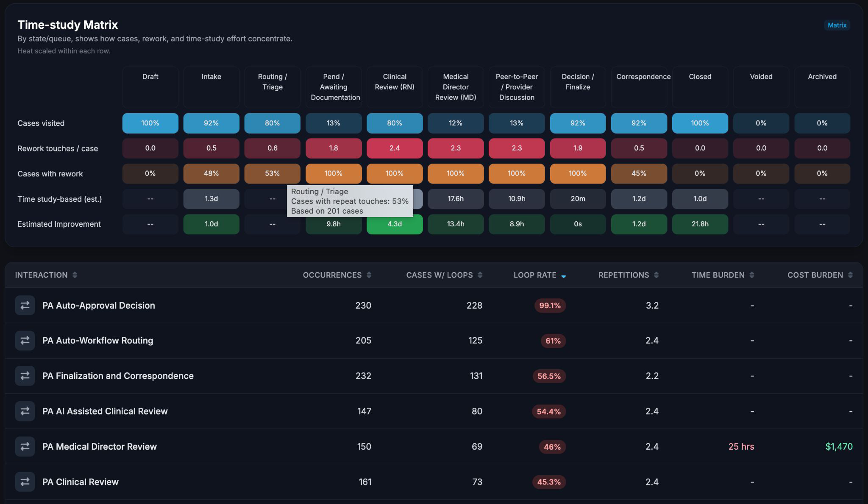
Task: Click the loop icon beside PA Auto-Workflow Routing
Action: pyautogui.click(x=25, y=340)
